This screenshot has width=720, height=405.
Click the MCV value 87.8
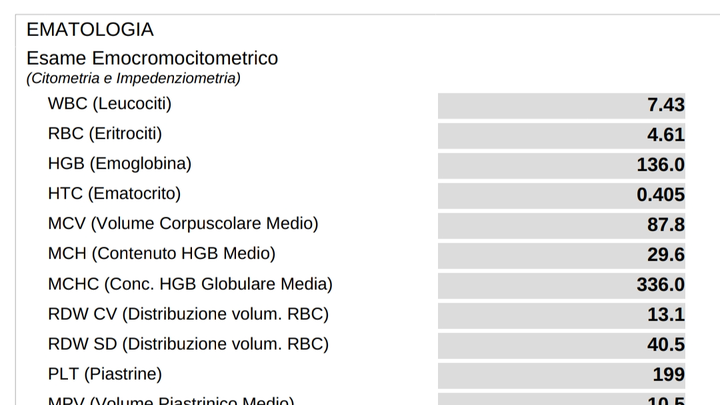click(x=666, y=225)
